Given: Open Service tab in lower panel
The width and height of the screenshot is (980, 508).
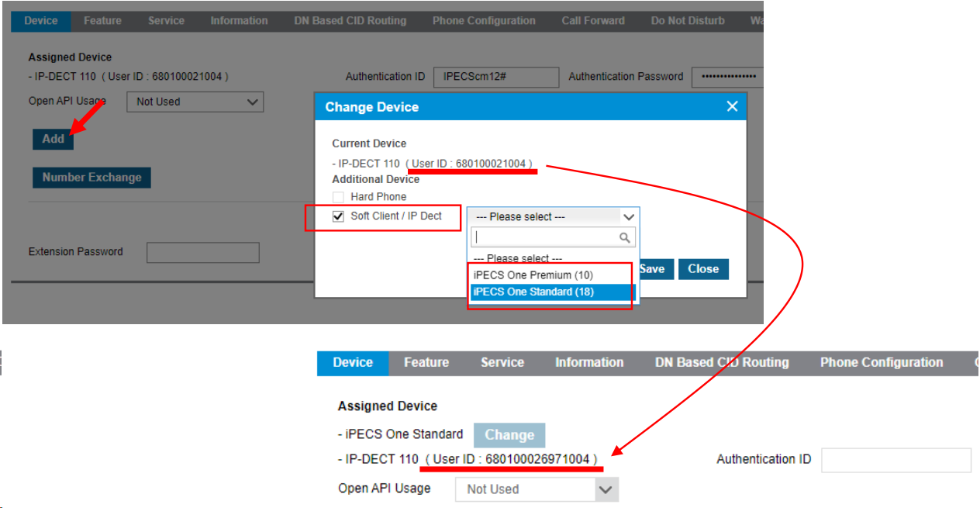Looking at the screenshot, I should coord(502,362).
